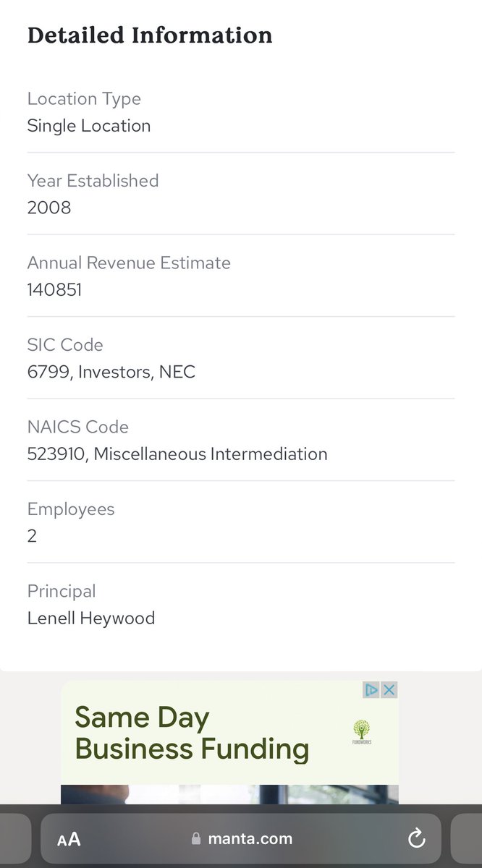The width and height of the screenshot is (482, 868).
Task: Click the Year Established value 2008
Action: pyautogui.click(x=49, y=208)
